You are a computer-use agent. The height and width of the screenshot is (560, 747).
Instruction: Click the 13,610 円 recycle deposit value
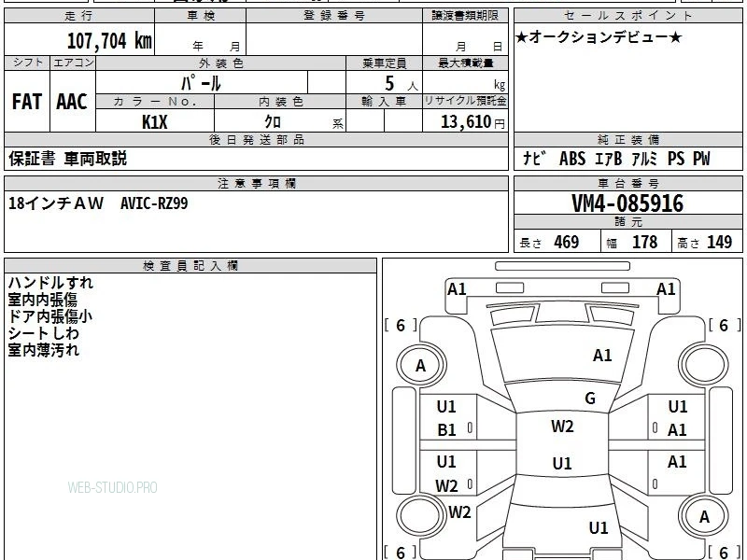[472, 122]
